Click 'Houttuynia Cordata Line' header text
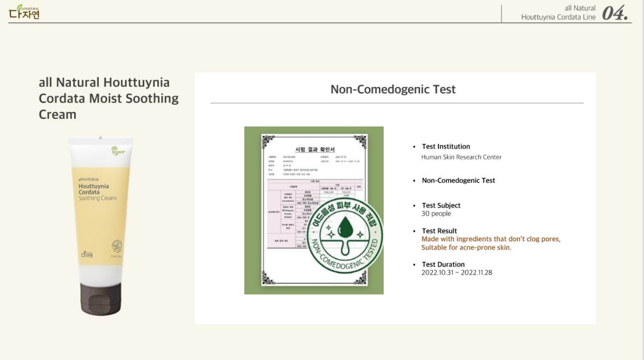Screen dimensions: 644x360 click(x=558, y=17)
